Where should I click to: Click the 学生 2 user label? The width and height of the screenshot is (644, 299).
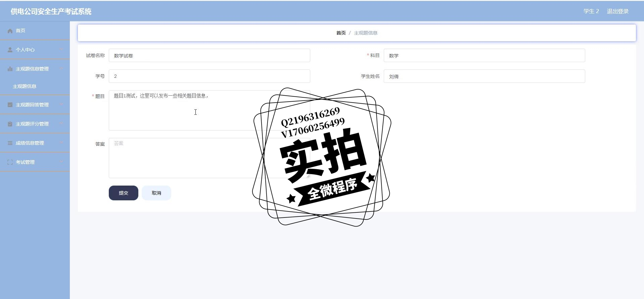click(x=591, y=11)
